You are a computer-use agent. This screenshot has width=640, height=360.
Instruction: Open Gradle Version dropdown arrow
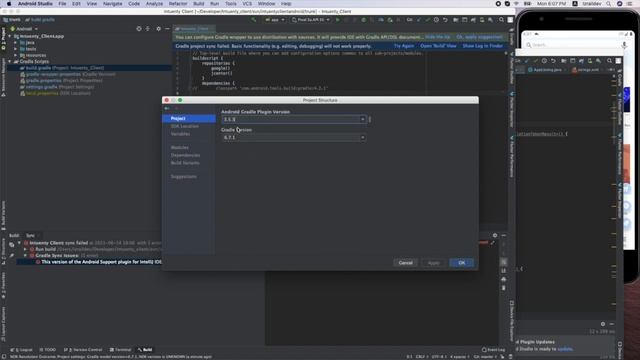pyautogui.click(x=362, y=138)
